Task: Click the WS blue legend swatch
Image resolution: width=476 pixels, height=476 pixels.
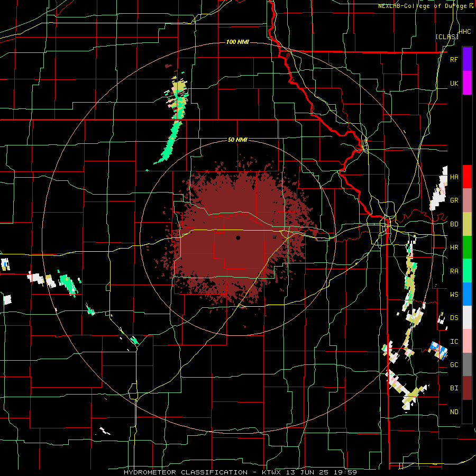Action: [467, 294]
